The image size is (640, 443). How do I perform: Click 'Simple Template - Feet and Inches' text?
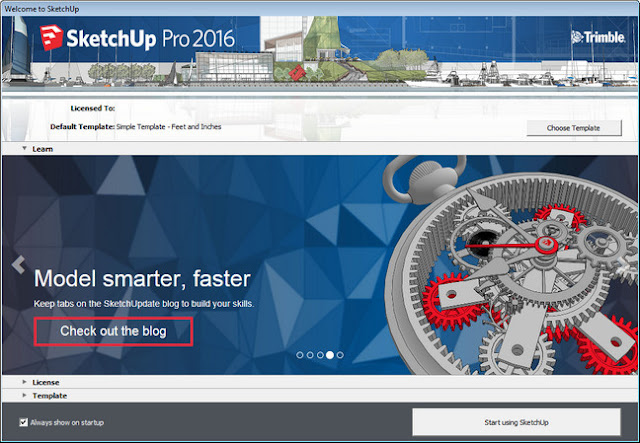click(169, 127)
